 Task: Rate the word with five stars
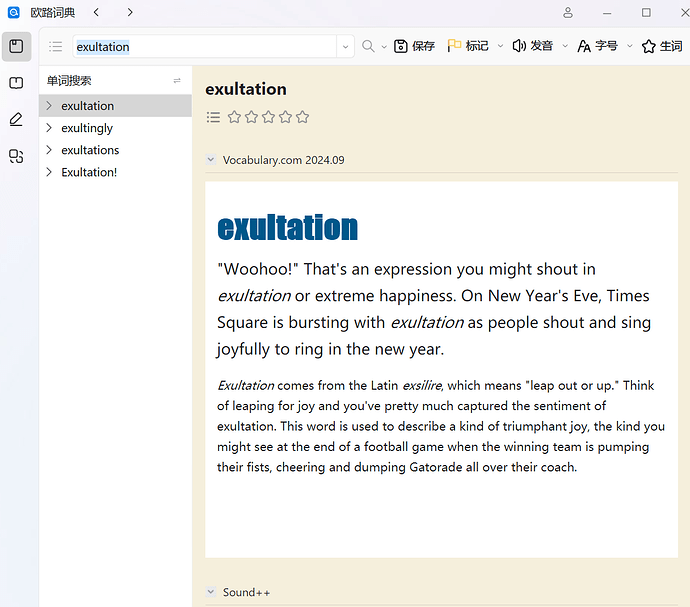(302, 117)
